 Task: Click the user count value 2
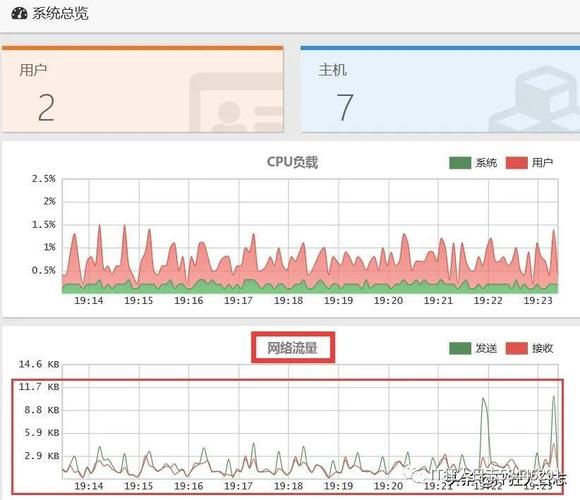(x=47, y=108)
